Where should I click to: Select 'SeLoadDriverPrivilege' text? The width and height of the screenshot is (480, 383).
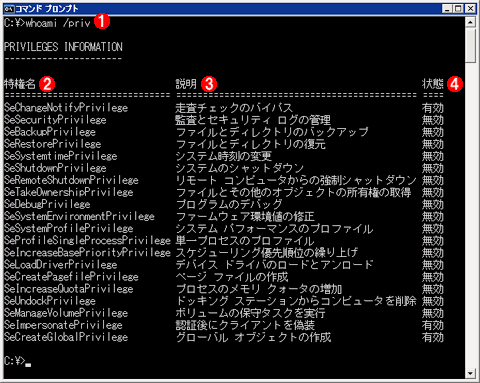(x=61, y=264)
